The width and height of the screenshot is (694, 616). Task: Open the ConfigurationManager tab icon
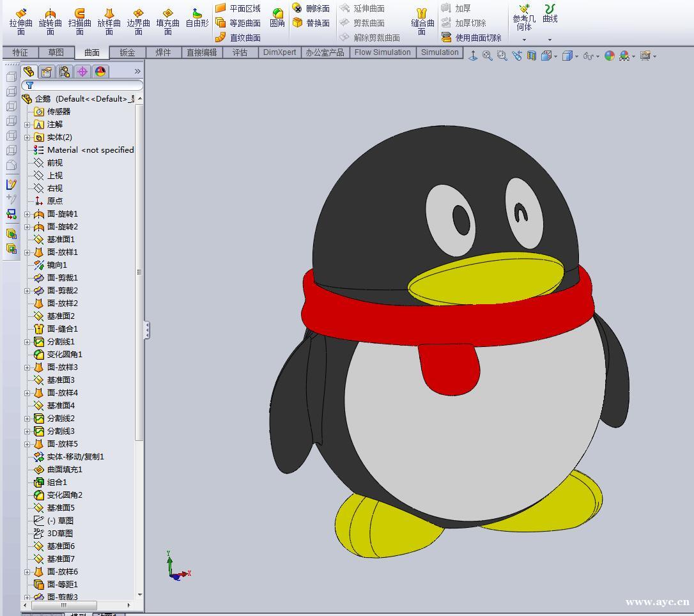click(x=65, y=72)
